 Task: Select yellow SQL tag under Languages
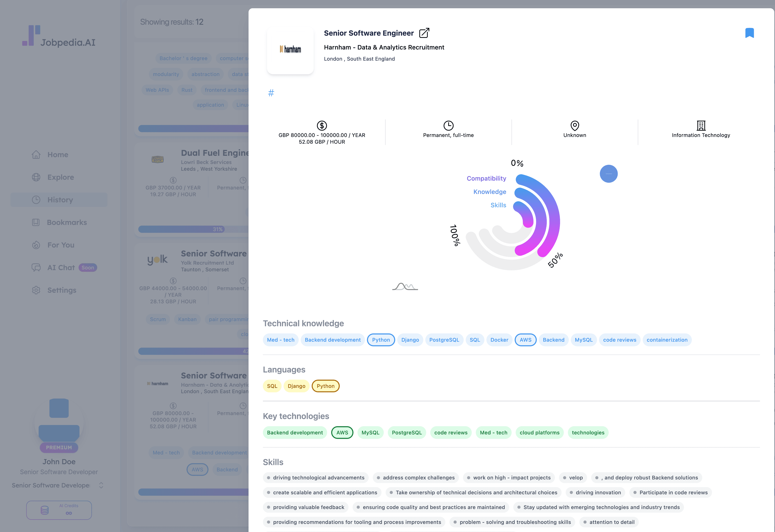click(x=272, y=386)
